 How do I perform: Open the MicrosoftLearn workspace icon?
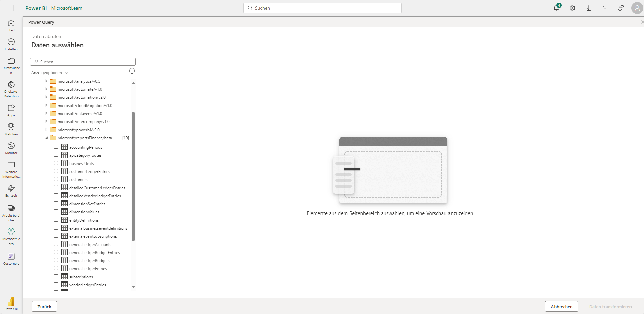coord(11,232)
